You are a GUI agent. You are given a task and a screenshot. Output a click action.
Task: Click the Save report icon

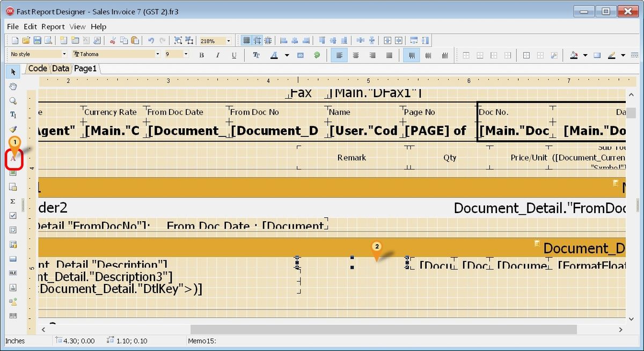click(x=38, y=41)
